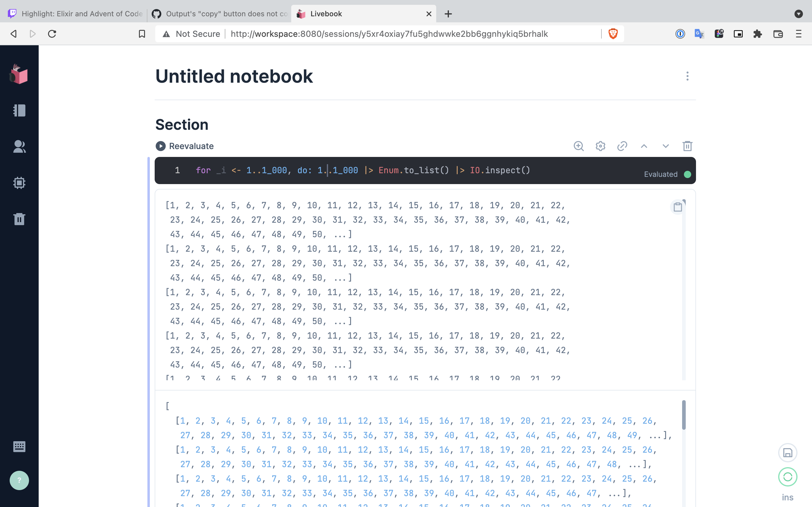The height and width of the screenshot is (507, 812).
Task: Save the notebook using the floating disk icon
Action: (x=787, y=452)
